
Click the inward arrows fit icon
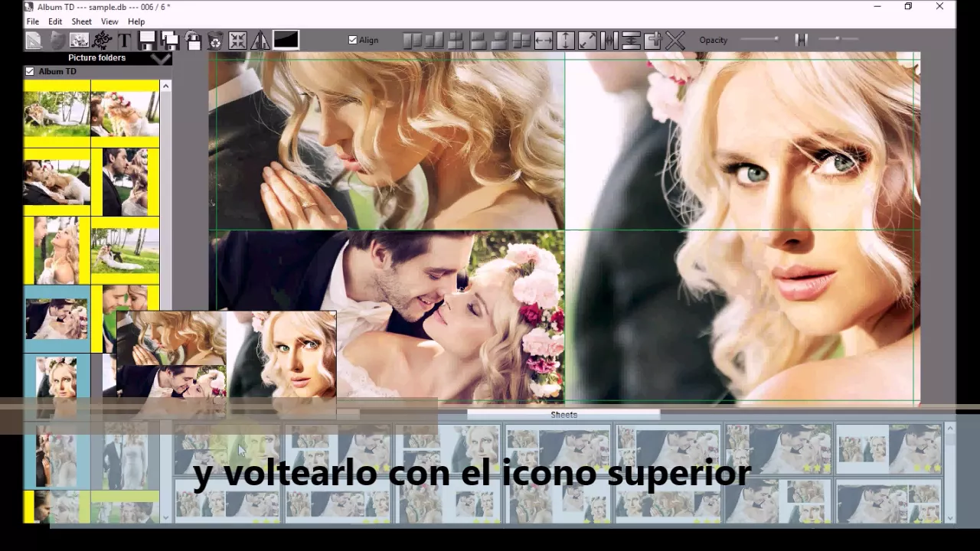[237, 41]
